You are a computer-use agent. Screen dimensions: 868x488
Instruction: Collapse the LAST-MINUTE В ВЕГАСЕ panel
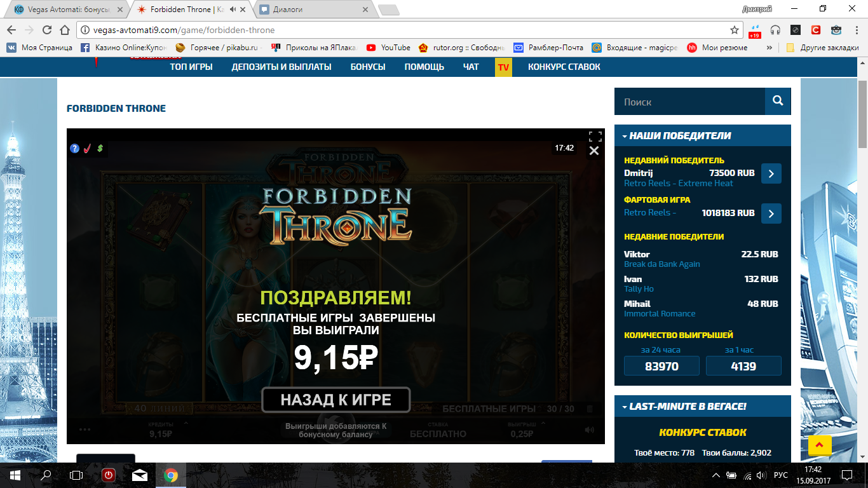[625, 407]
